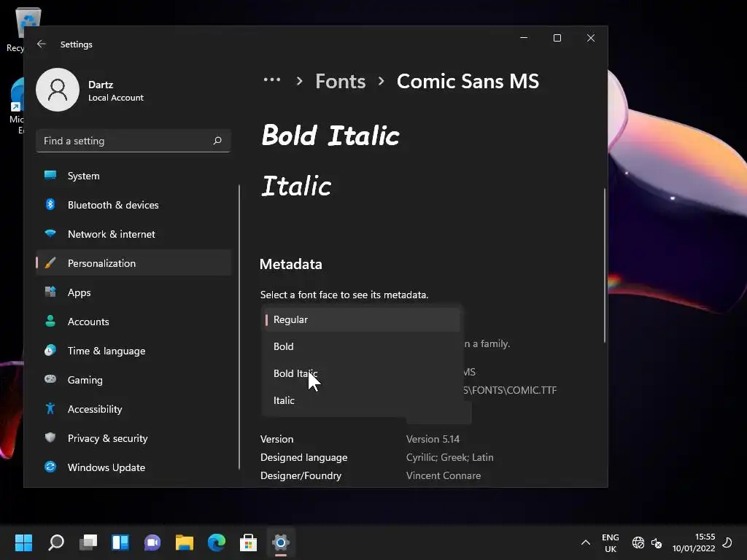Open System settings
Screen dimensions: 747x560
pyautogui.click(x=133, y=176)
